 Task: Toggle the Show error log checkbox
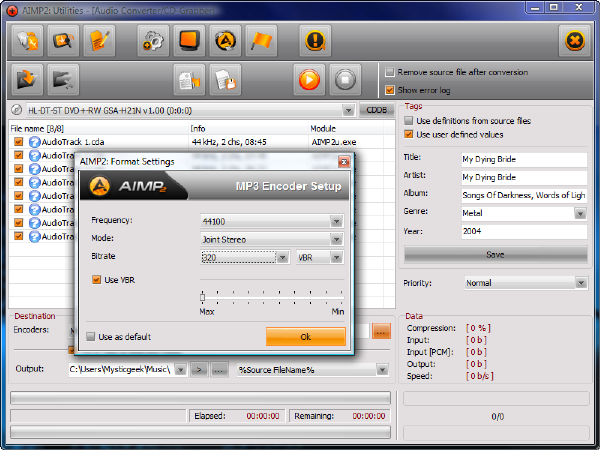390,90
